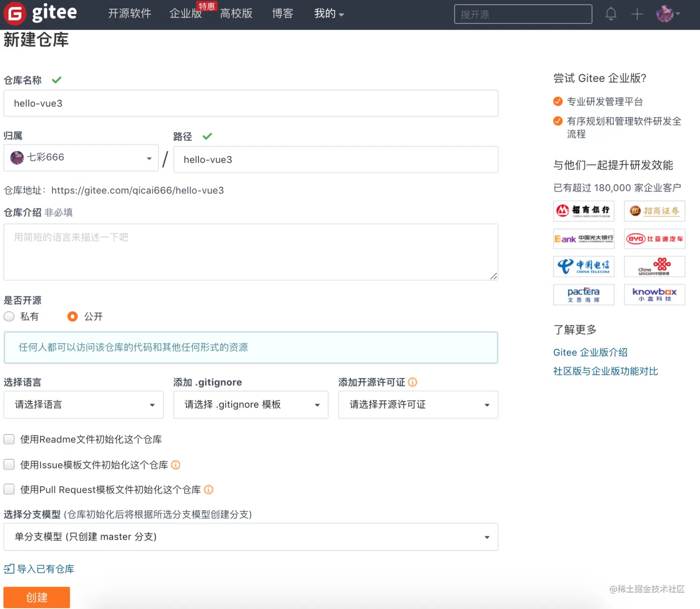
Task: Click the license info icon
Action: click(x=412, y=382)
